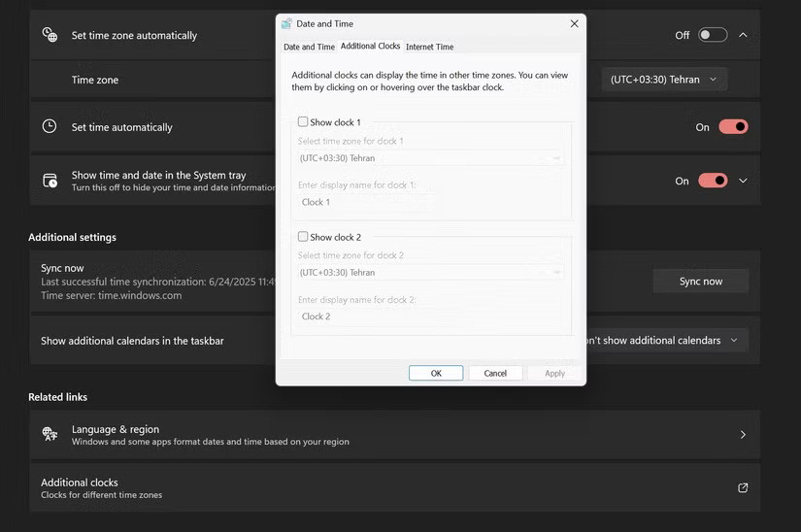Toggle Set time zone automatically switch
801x532 pixels.
(713, 35)
